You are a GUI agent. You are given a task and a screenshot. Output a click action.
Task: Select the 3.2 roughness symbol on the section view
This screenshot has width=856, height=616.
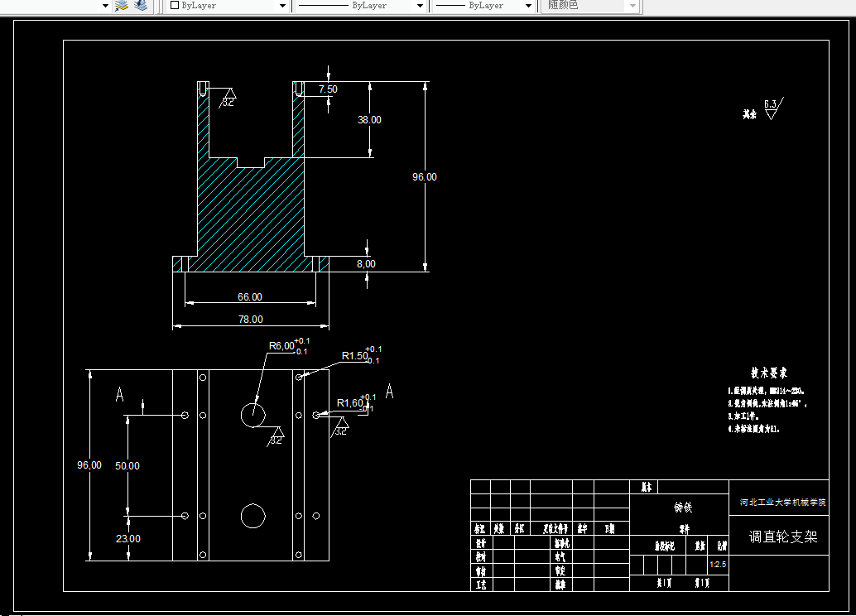228,98
